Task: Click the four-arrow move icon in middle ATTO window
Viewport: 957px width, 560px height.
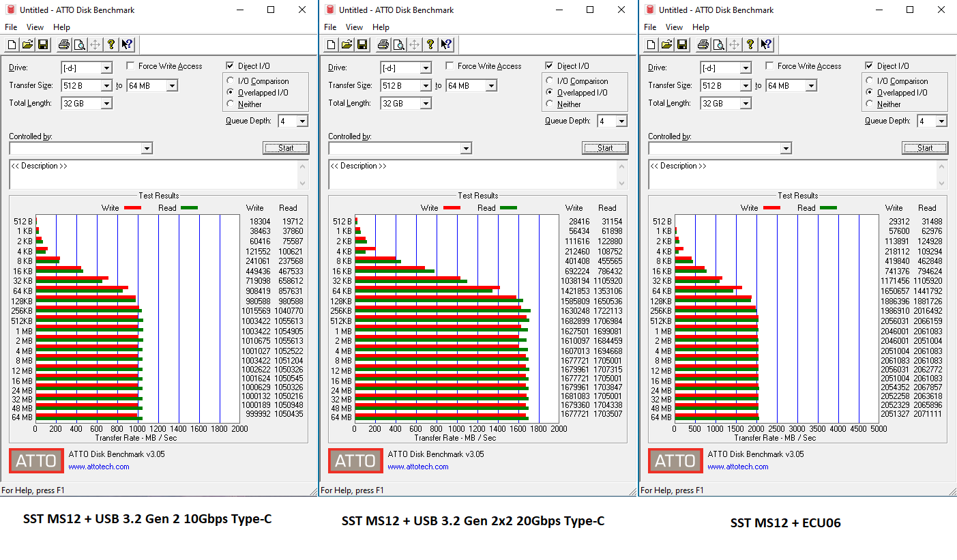Action: pyautogui.click(x=415, y=45)
